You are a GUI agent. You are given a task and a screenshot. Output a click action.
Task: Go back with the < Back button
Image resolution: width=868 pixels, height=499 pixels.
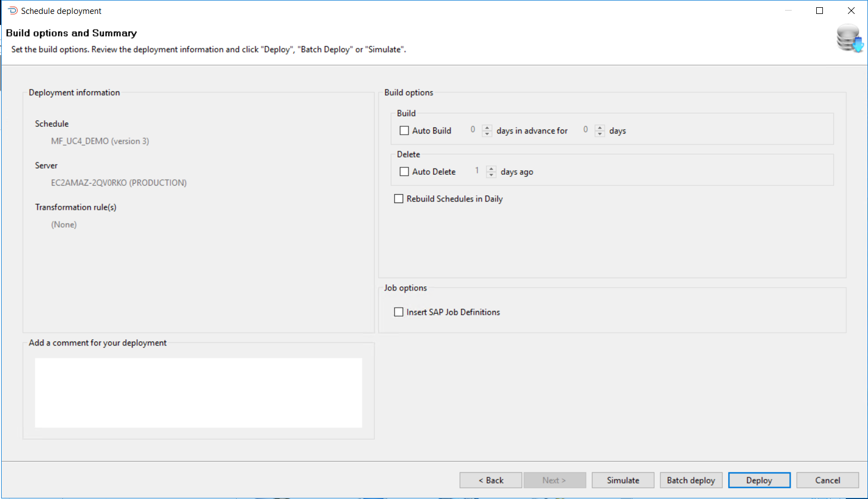tap(491, 480)
